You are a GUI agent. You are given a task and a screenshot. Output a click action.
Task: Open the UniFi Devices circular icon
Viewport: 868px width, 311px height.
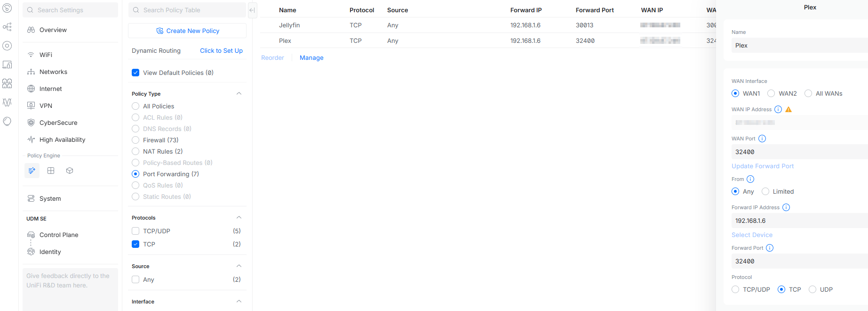(7, 46)
